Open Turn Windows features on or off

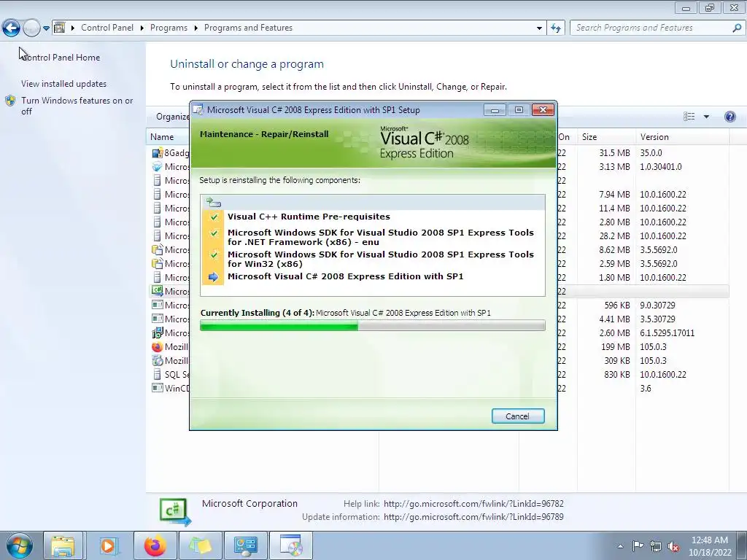tap(77, 106)
